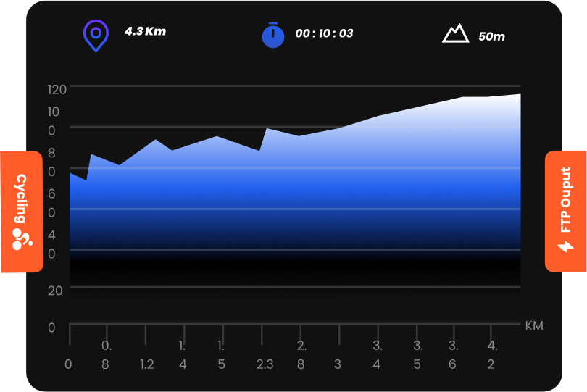587x392 pixels.
Task: Click the 3.4 tick label on distance axis
Action: tap(377, 354)
